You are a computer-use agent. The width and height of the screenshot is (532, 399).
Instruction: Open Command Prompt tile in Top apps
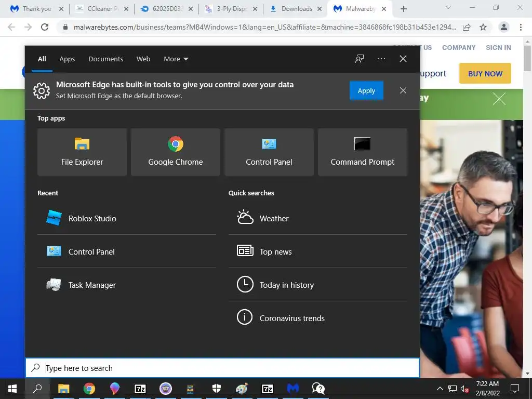coord(362,152)
